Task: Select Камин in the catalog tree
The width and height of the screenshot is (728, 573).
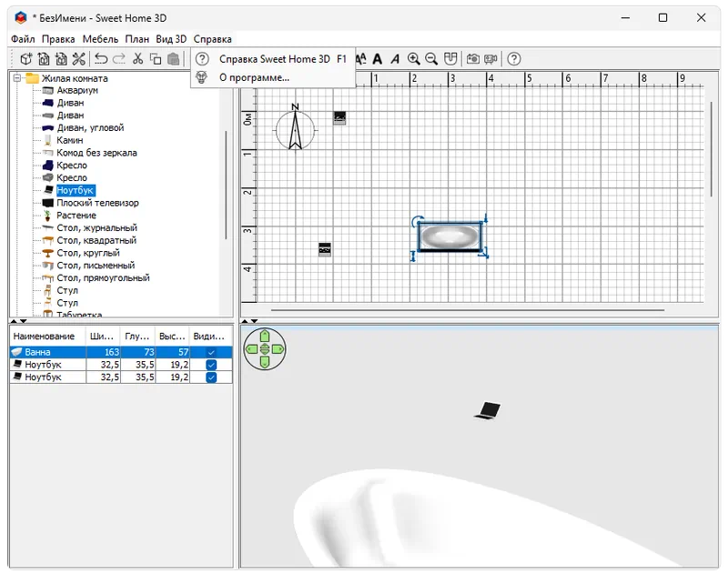Action: click(70, 140)
